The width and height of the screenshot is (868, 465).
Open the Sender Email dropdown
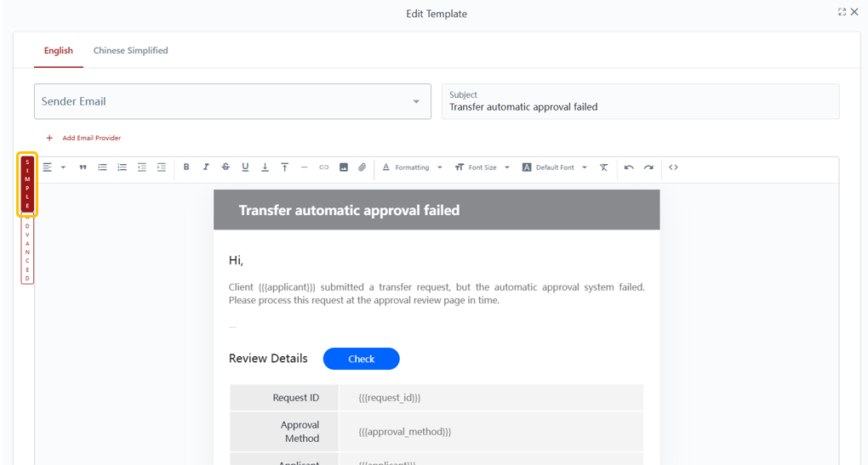click(232, 101)
